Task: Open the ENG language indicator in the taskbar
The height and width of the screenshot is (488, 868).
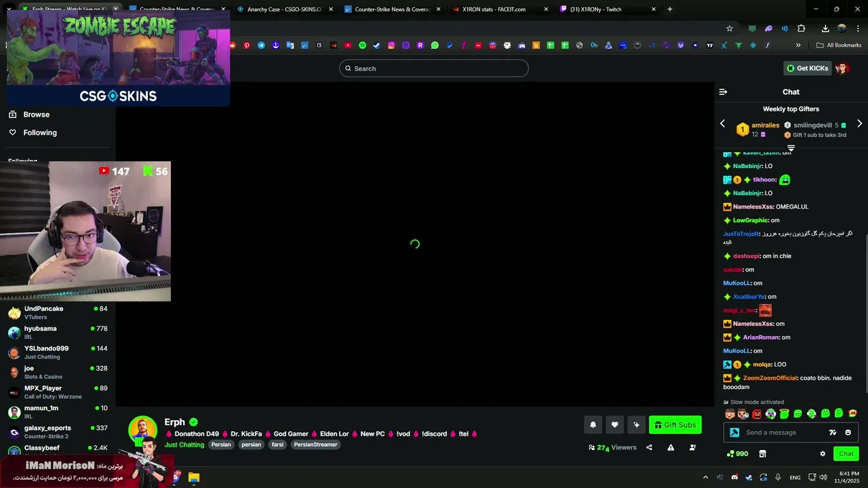Action: [x=795, y=477]
